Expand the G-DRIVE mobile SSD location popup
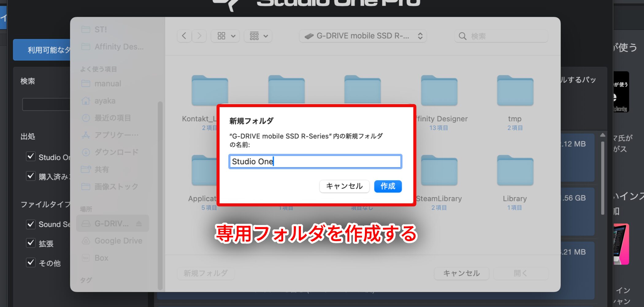Viewport: 644px width, 307px height. [363, 36]
